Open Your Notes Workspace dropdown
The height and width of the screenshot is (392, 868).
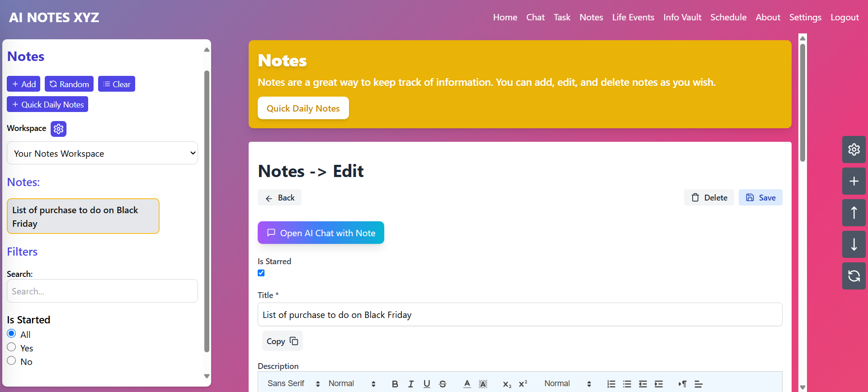tap(102, 153)
